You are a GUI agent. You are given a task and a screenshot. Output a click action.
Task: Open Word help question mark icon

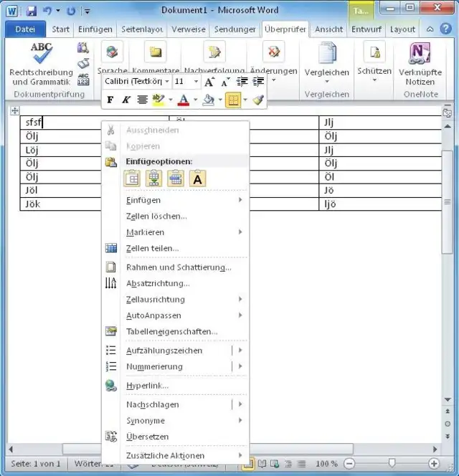coord(445,29)
